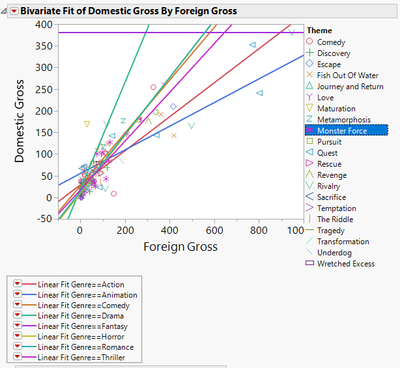
Task: Open Linear Fit Genre==Animation red triangle menu
Action: click(17, 294)
